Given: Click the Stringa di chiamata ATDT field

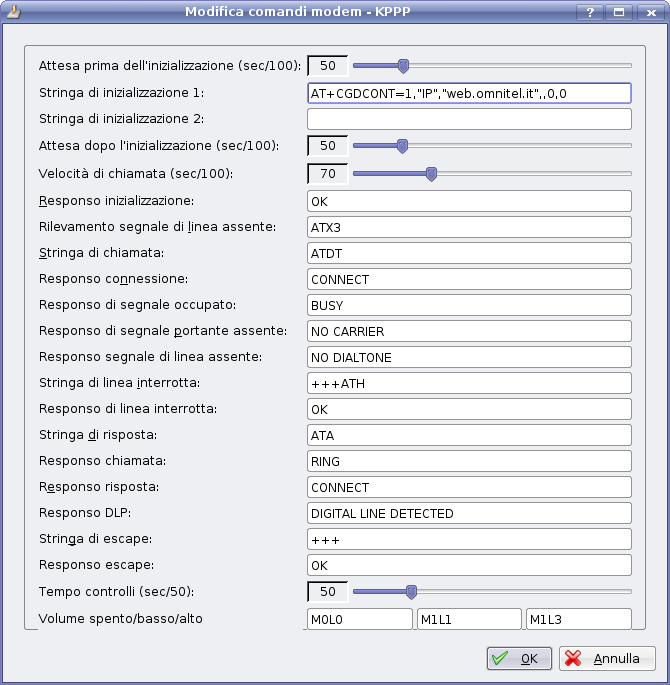Looking at the screenshot, I should coord(469,253).
